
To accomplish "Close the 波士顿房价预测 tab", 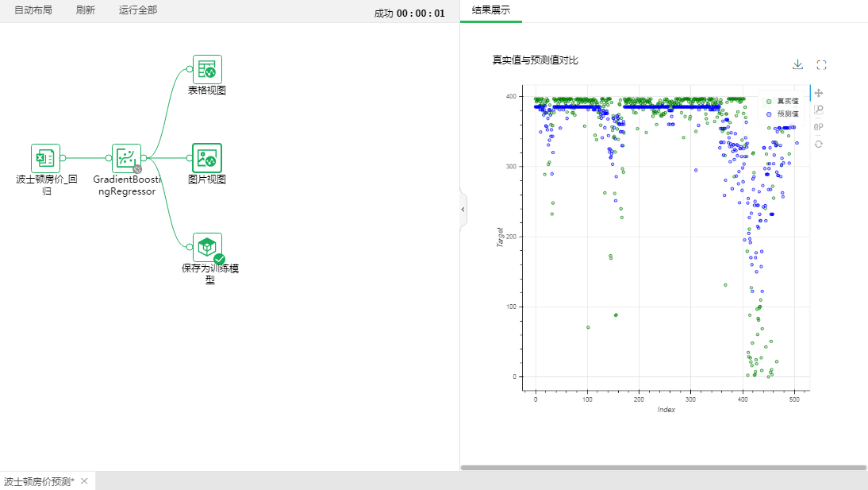I will pyautogui.click(x=84, y=481).
